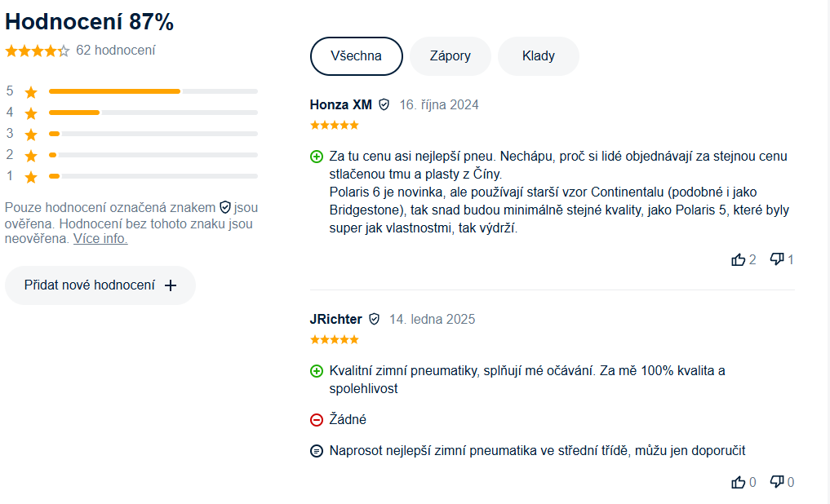This screenshot has width=830, height=504.
Task: Click Přidat nové hodnocení button
Action: click(100, 285)
